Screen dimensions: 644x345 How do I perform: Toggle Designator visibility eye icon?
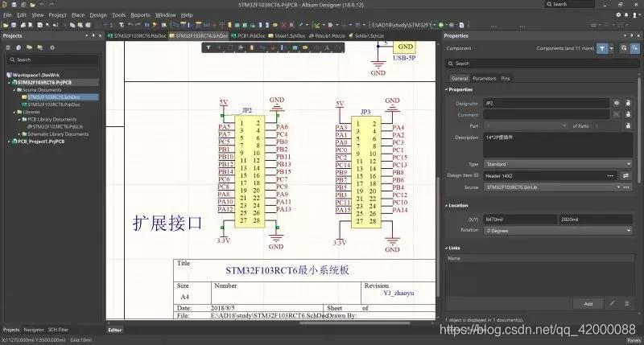[x=616, y=103]
